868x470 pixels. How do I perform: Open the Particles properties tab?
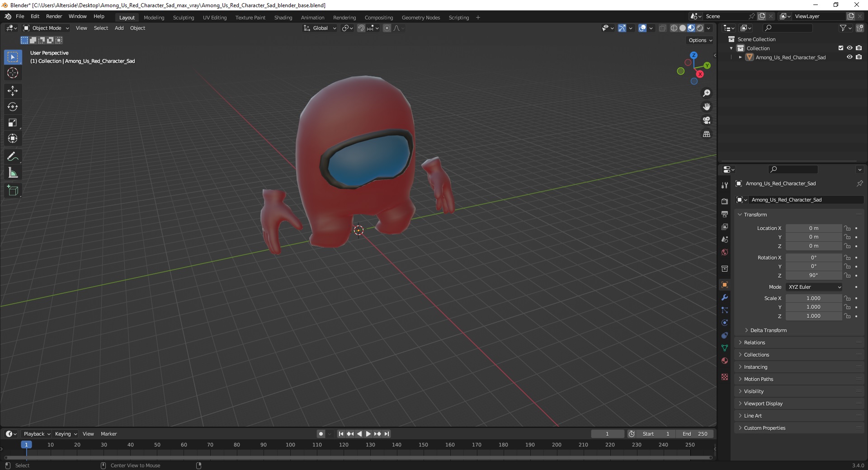[725, 310]
